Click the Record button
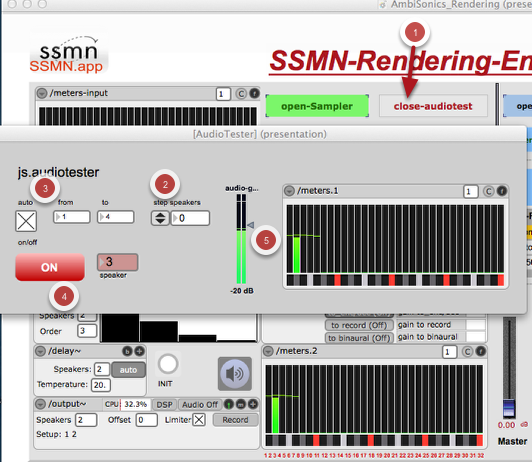Image resolution: width=532 pixels, height=462 pixels. tap(235, 420)
